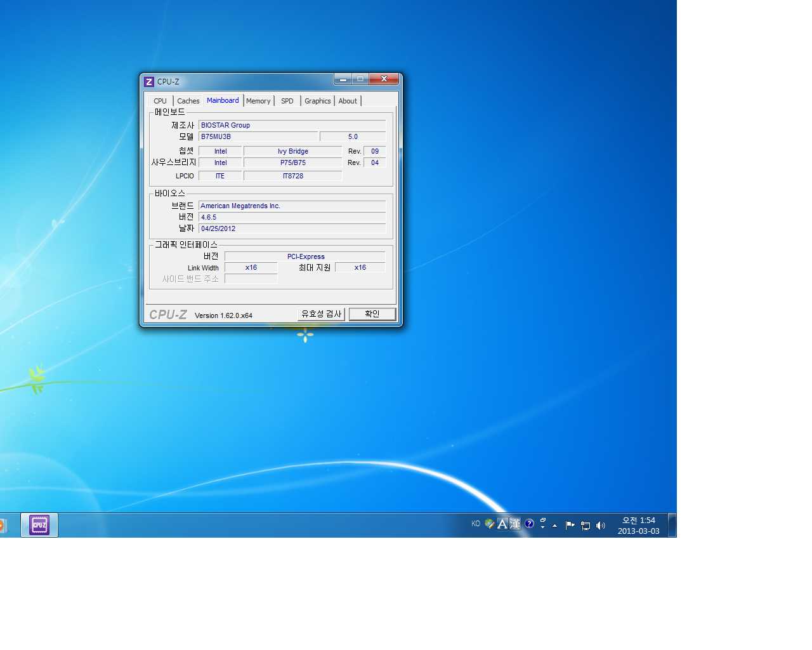This screenshot has height=650, width=812.
Task: Click the B75MU3B model field
Action: click(x=258, y=136)
